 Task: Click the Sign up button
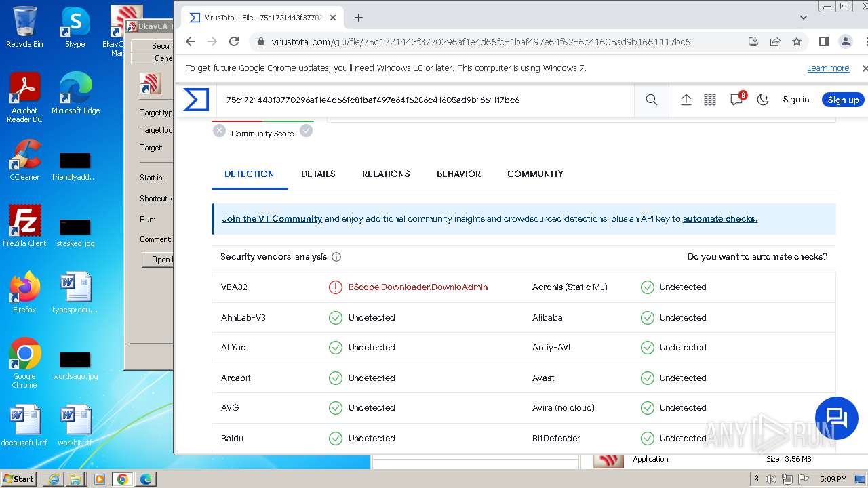click(x=843, y=100)
